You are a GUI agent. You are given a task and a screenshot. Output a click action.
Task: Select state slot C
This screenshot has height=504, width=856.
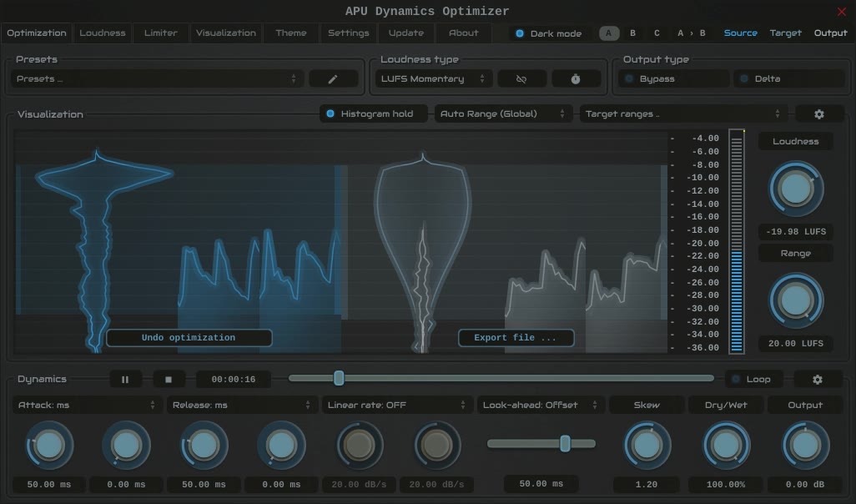pyautogui.click(x=657, y=33)
